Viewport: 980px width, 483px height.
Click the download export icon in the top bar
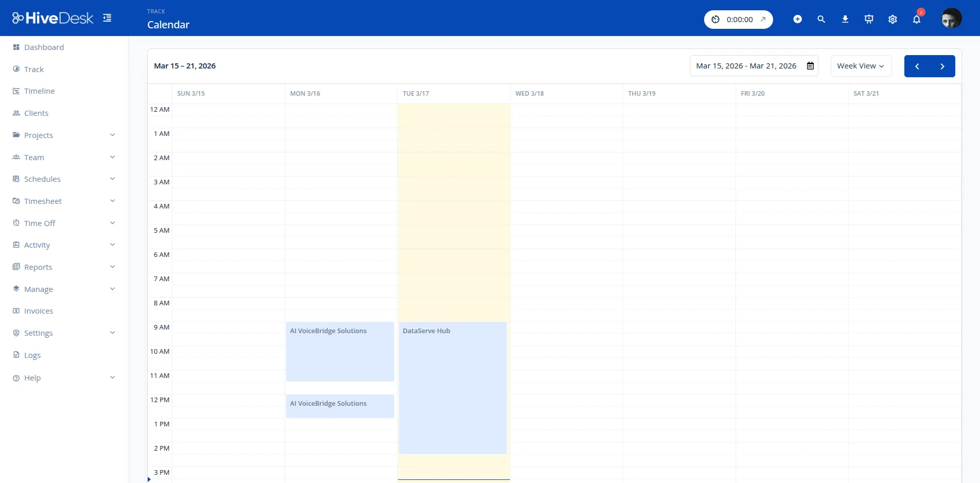point(845,19)
